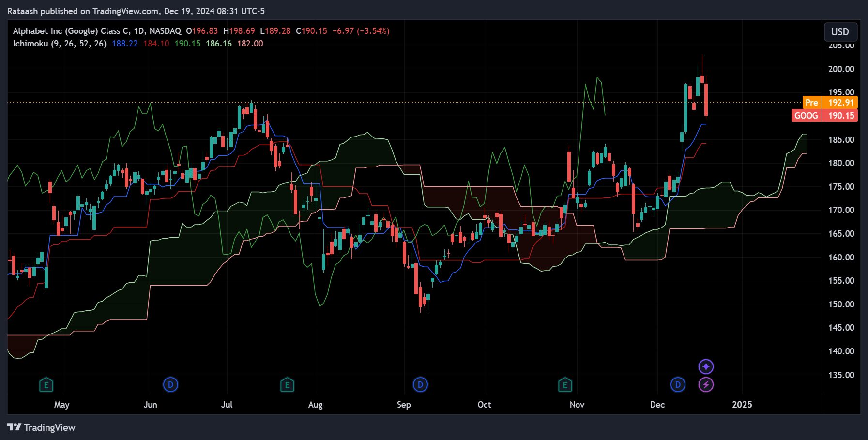868x440 pixels.
Task: Click the 165.00 price axis label
Action: coord(841,234)
